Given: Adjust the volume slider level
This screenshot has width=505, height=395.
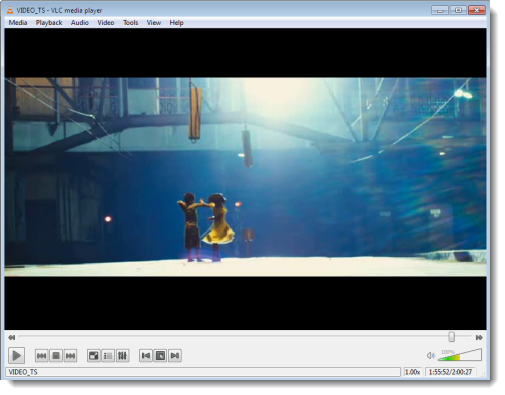Looking at the screenshot, I should tap(460, 355).
